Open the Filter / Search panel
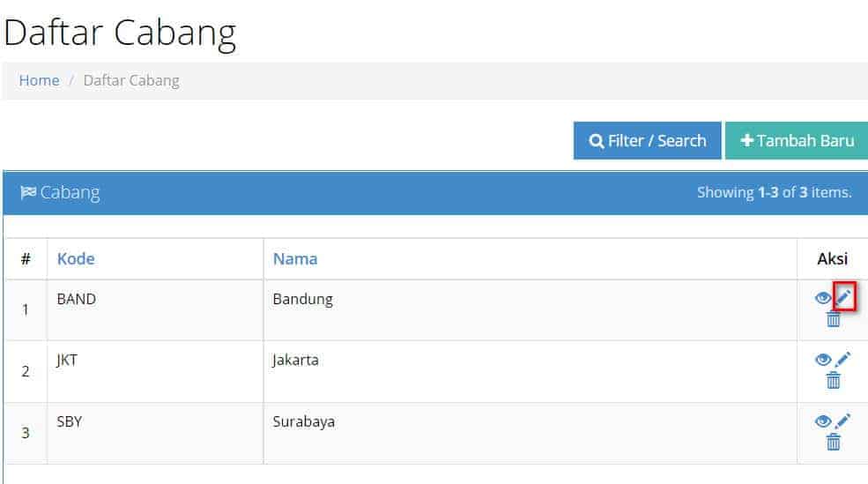Viewport: 868px width, 484px height. 647,141
